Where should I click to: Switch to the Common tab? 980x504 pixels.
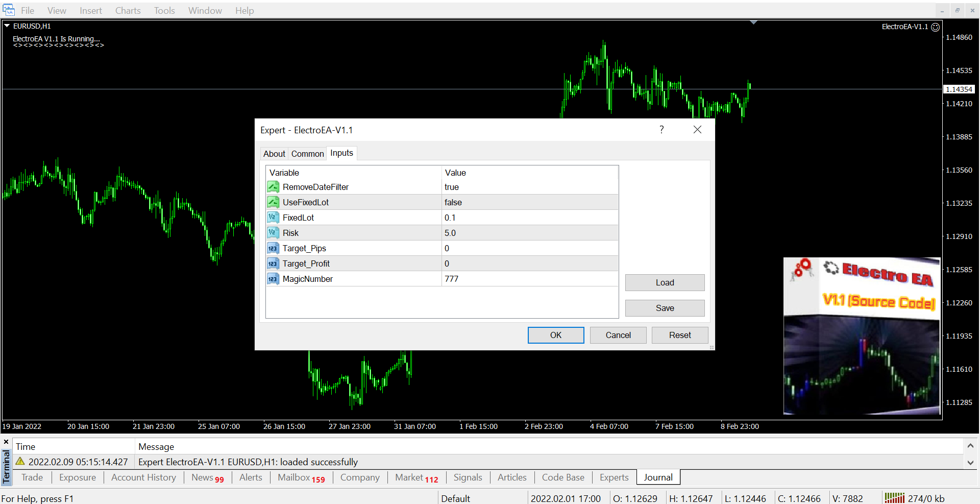(x=307, y=154)
